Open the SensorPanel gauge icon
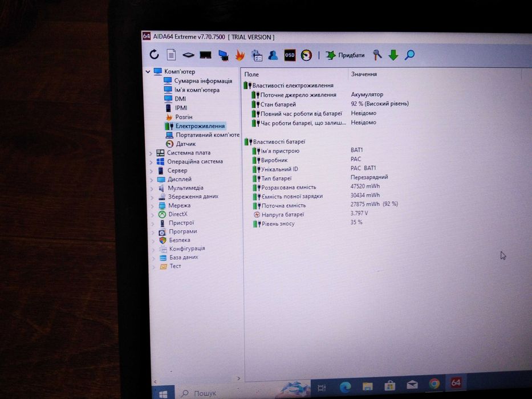 [x=306, y=55]
